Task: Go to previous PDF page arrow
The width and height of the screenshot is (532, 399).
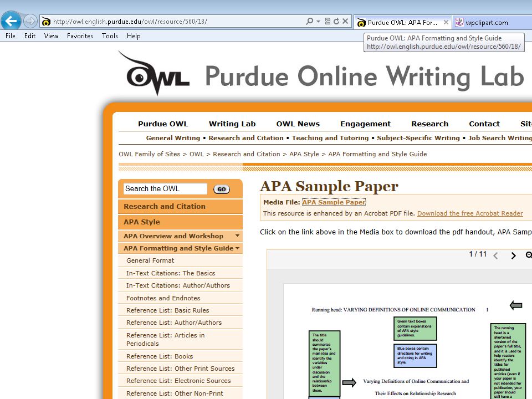Action: pyautogui.click(x=495, y=255)
